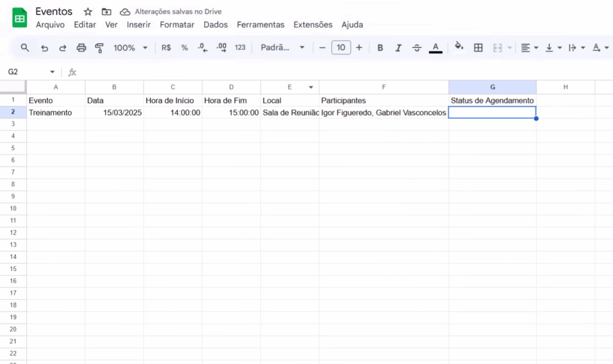Open the Extensões menu
The height and width of the screenshot is (364, 613).
pos(312,25)
